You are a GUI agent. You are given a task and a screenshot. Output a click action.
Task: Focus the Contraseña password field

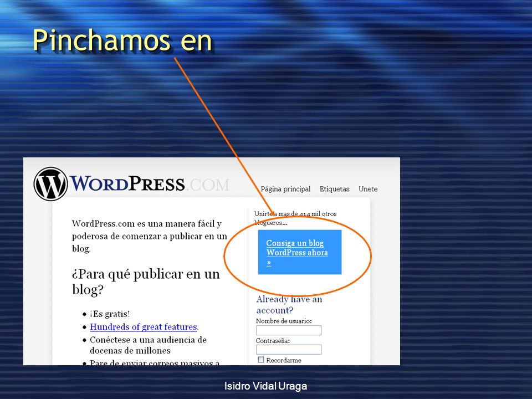tap(289, 350)
